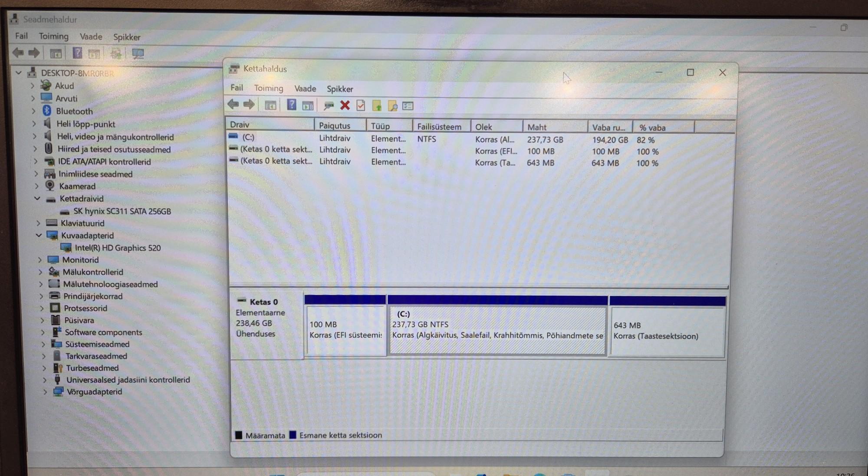
Task: Sort by the Failisüsteem column header
Action: 441,126
